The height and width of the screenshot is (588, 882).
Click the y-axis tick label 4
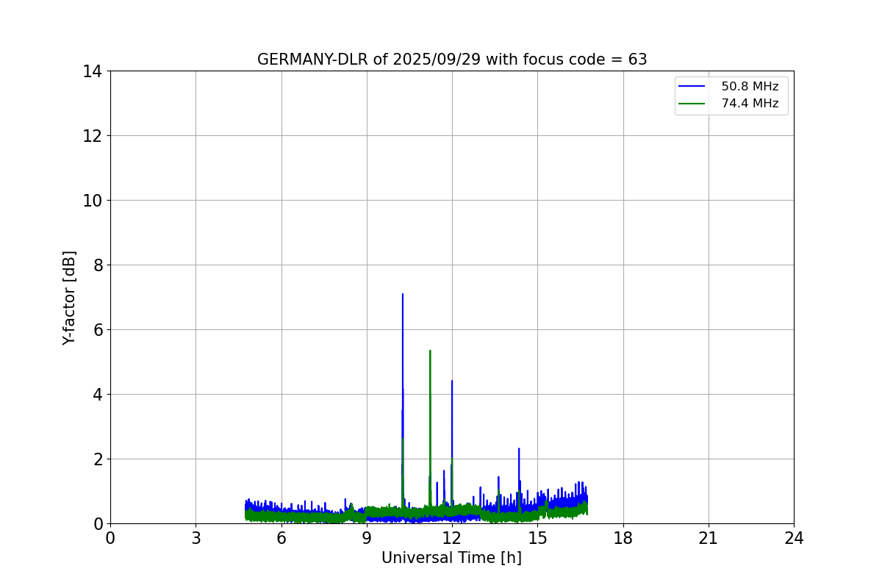(x=97, y=395)
